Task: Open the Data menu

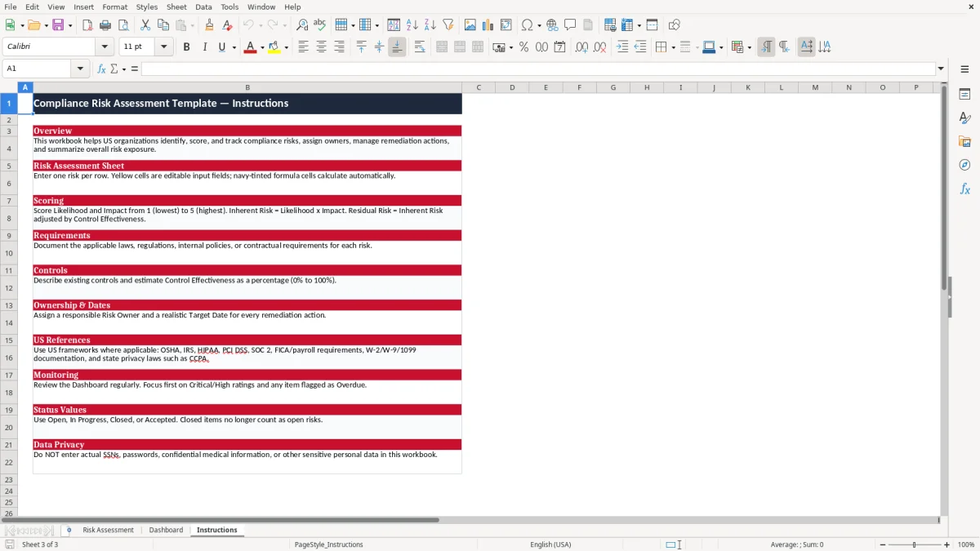Action: (203, 7)
